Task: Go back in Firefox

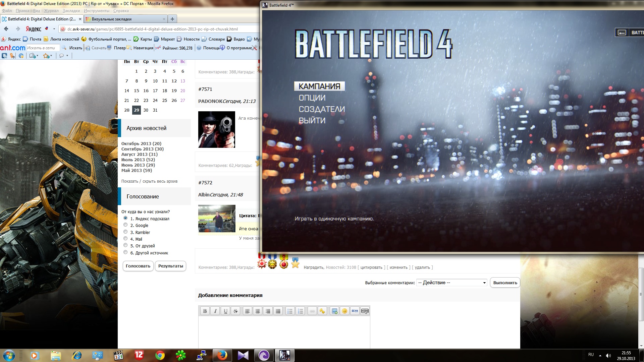Action: 6,29
